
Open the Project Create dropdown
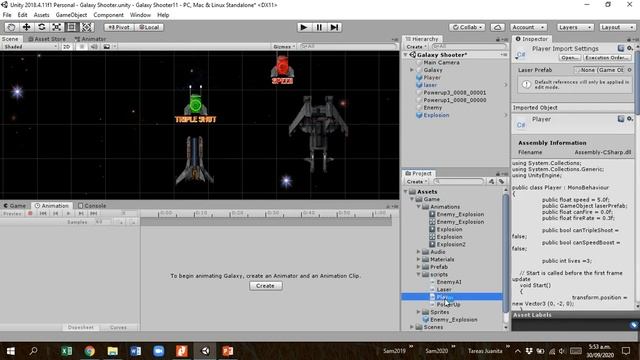(x=416, y=182)
